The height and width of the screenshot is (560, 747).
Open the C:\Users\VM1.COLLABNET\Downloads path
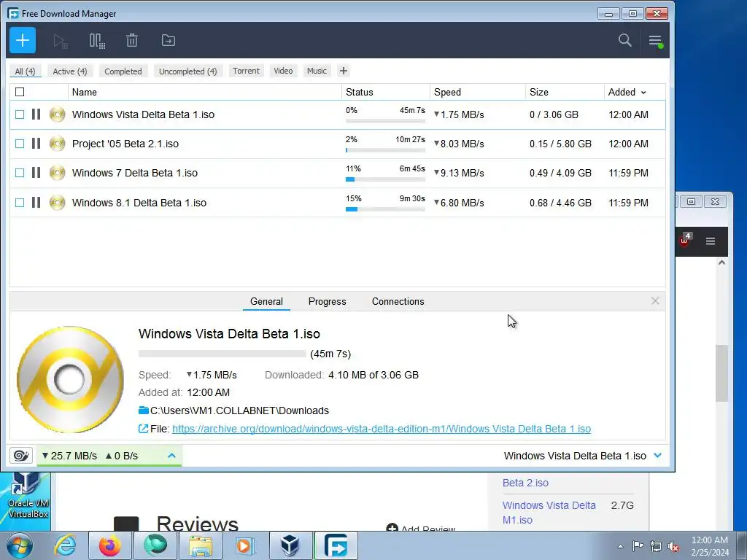239,411
